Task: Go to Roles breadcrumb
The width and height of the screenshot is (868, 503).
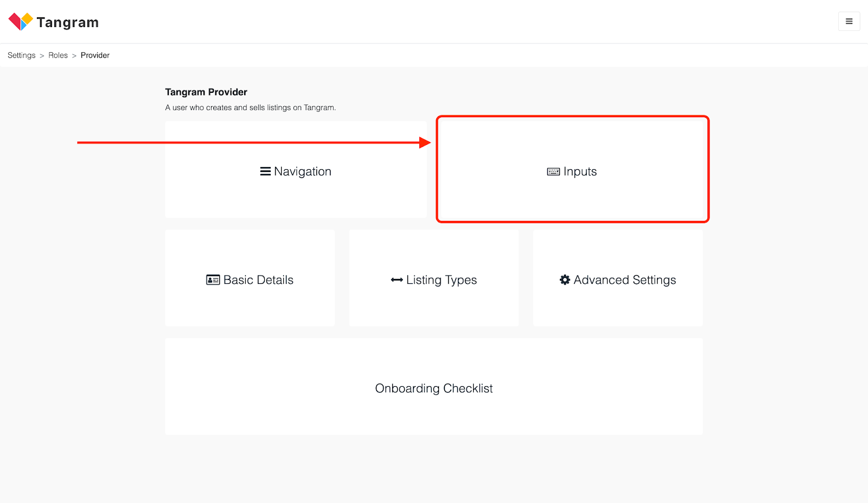Action: point(58,55)
